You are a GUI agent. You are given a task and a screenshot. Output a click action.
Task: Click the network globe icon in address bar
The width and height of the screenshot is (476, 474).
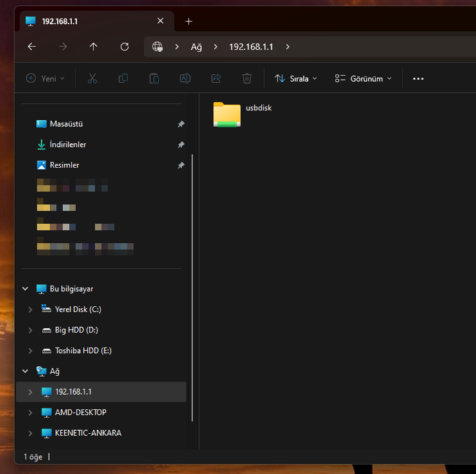click(x=157, y=47)
